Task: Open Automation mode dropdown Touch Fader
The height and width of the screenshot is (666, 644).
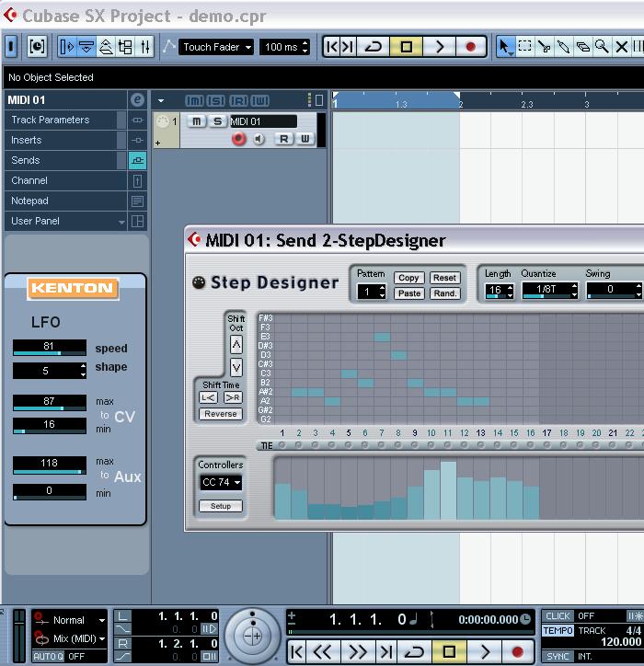Action: tap(216, 47)
